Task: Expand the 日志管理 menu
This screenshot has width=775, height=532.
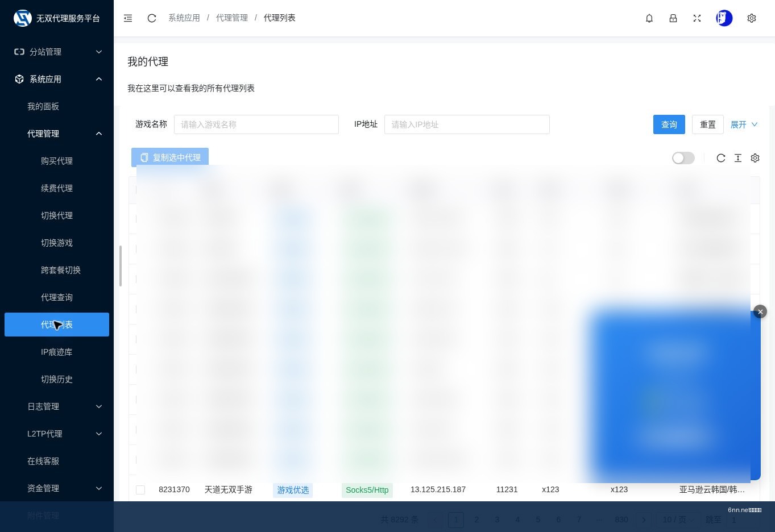Action: 57,406
